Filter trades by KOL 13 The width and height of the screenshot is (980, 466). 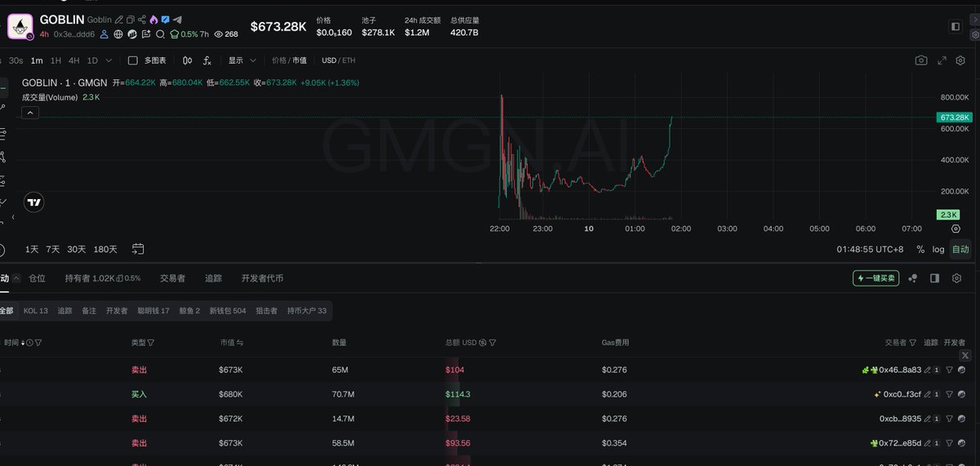pyautogui.click(x=36, y=311)
